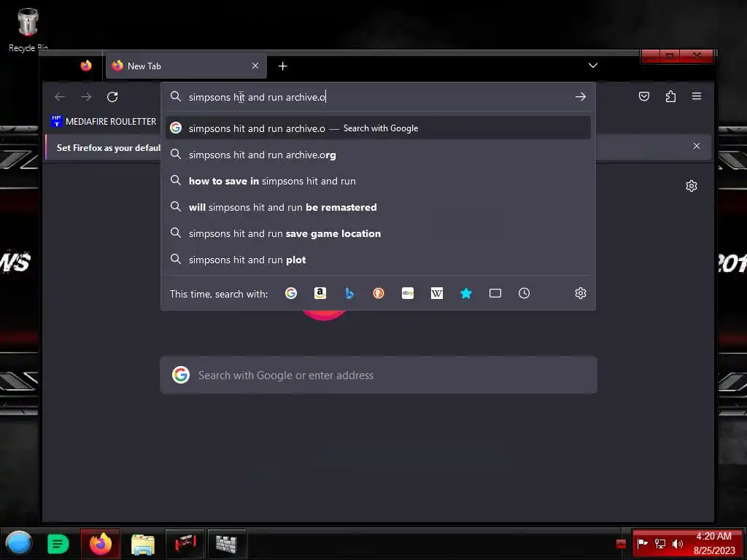Dismiss the Set Firefox as default banner

pos(697,146)
